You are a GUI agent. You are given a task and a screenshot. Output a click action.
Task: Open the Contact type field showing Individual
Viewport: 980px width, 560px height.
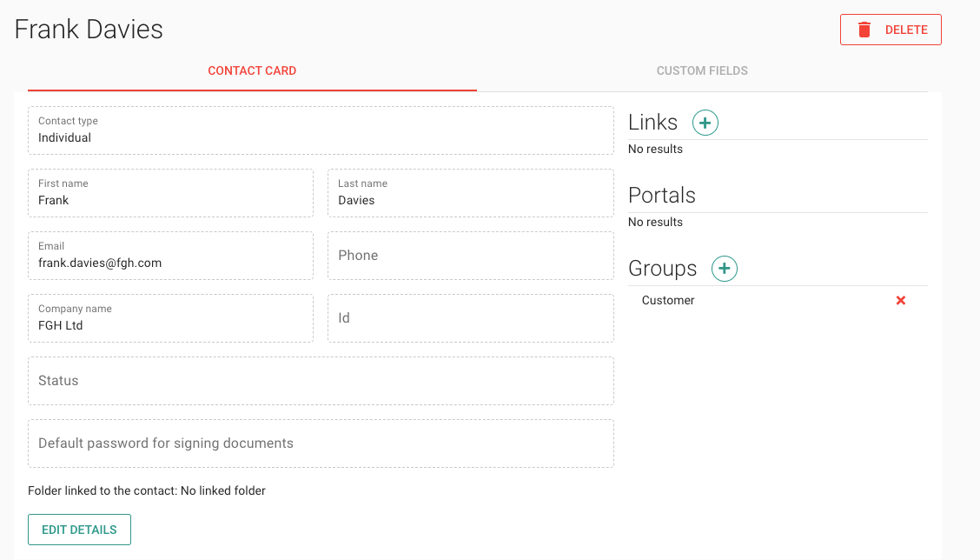click(321, 130)
